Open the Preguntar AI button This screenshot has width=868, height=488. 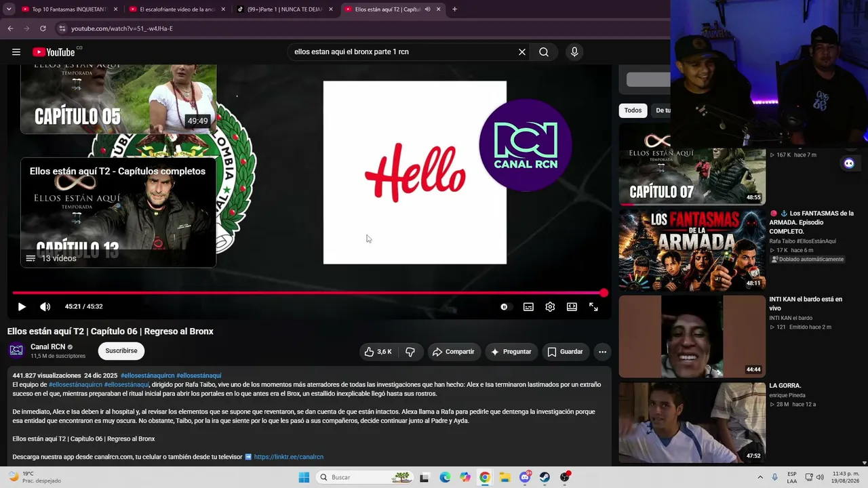(x=511, y=352)
